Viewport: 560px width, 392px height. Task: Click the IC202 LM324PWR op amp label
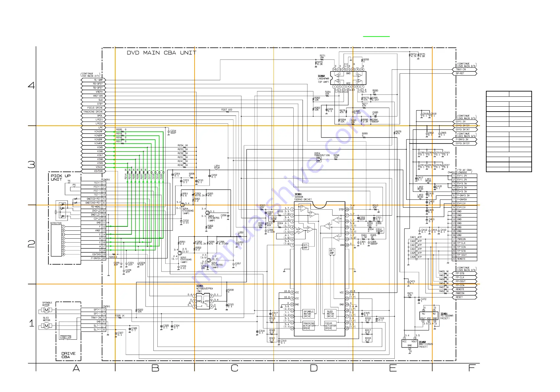click(323, 79)
